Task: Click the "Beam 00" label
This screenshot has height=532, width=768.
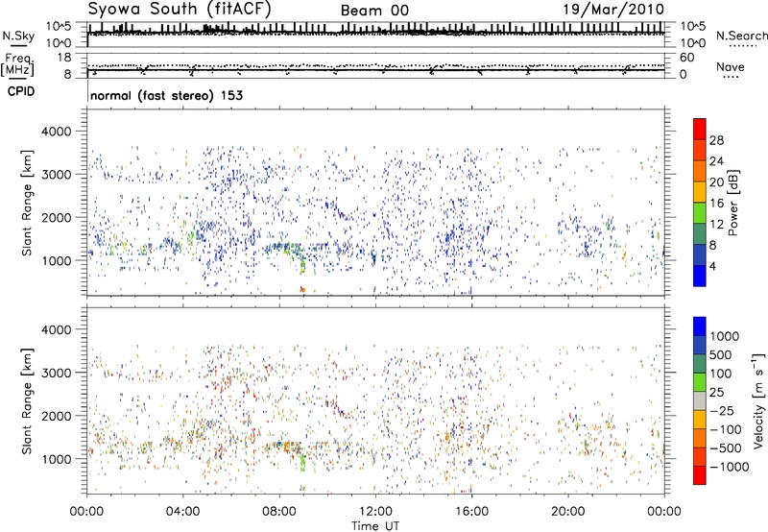Action: pos(374,11)
